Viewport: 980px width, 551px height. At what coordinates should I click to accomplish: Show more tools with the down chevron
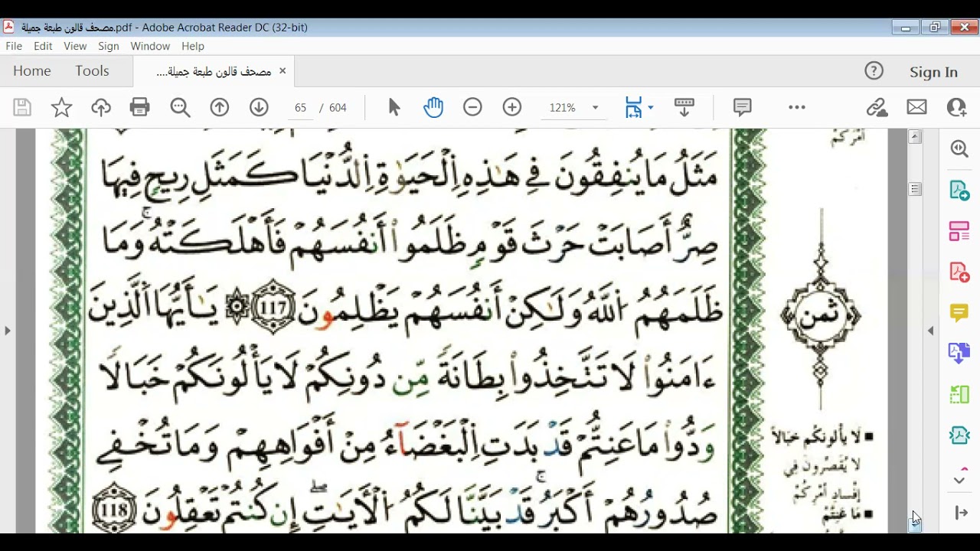pyautogui.click(x=959, y=480)
